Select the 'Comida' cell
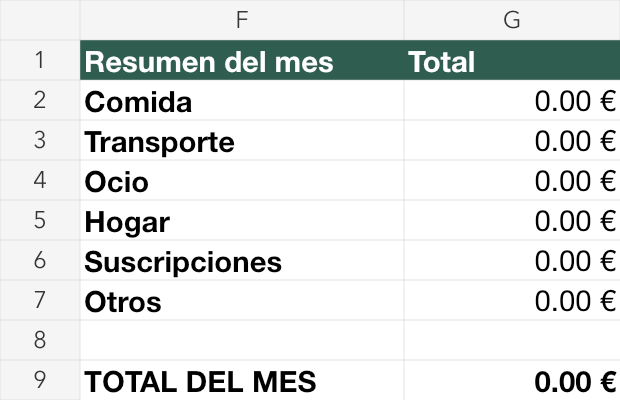The width and height of the screenshot is (620, 400). (x=242, y=100)
